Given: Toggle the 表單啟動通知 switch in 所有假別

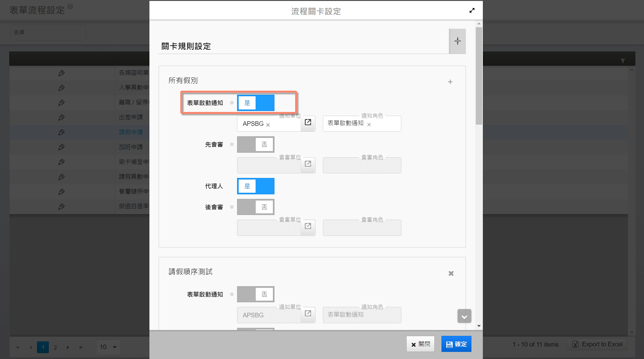Looking at the screenshot, I should tap(256, 103).
